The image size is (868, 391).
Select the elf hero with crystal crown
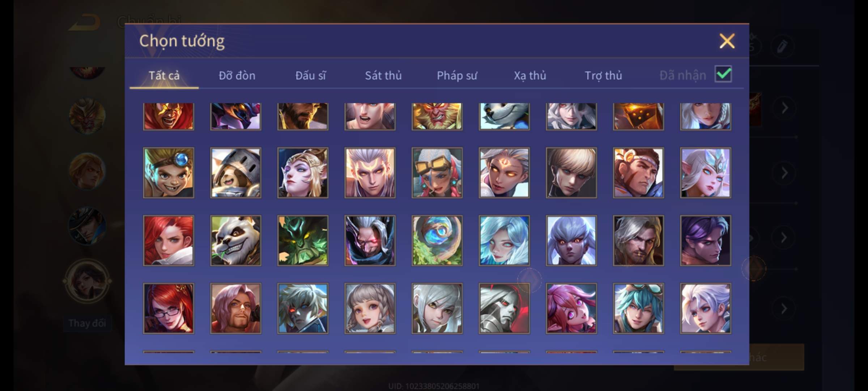tap(705, 173)
